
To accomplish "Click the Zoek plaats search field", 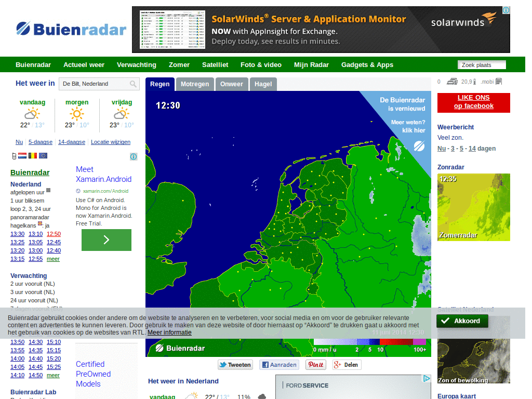I will click(x=482, y=65).
